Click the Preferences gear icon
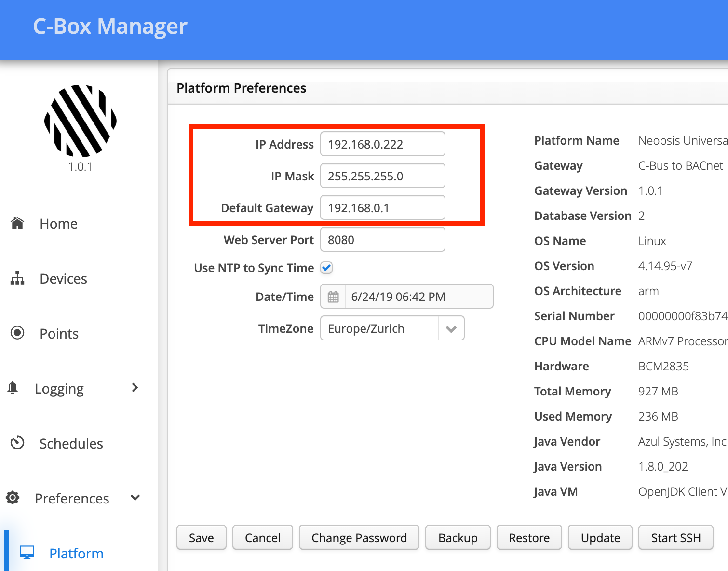Viewport: 728px width, 571px height. click(x=13, y=498)
